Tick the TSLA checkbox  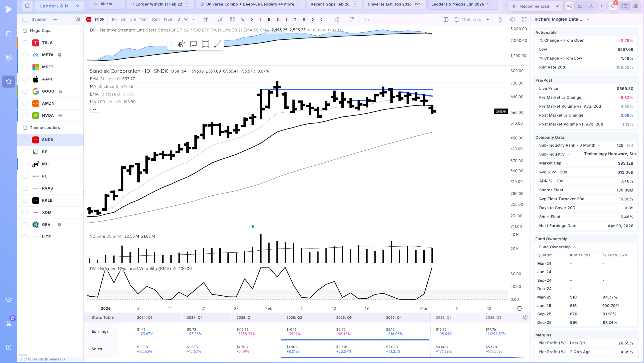tap(25, 43)
